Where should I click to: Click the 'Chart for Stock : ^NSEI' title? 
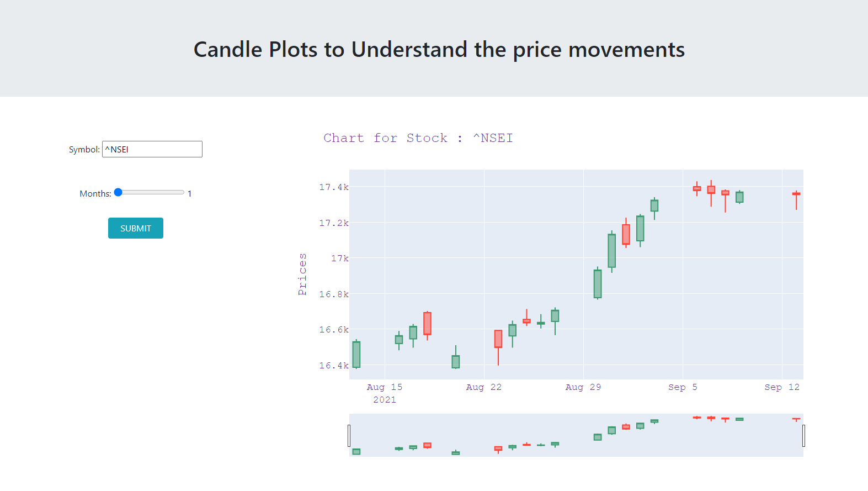click(418, 138)
